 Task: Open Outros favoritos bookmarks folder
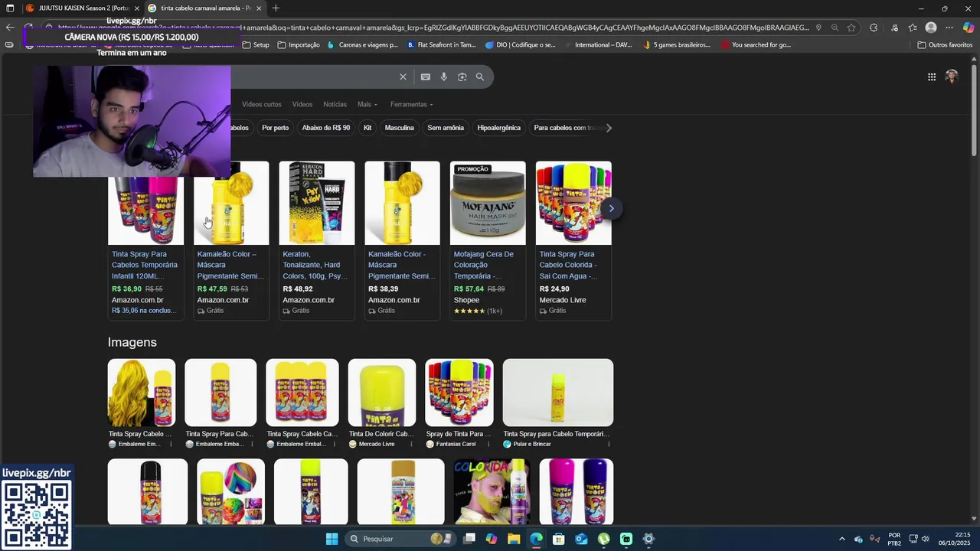pyautogui.click(x=945, y=44)
